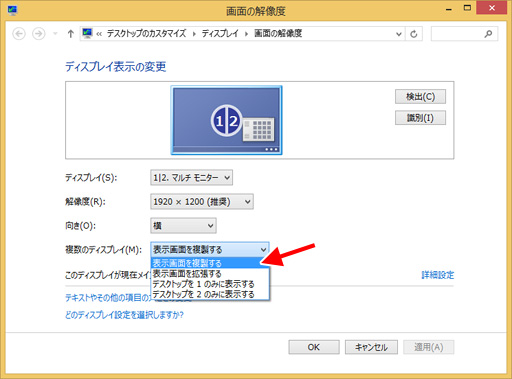This screenshot has height=379, width=512.
Task: Click the キャンセル button
Action: (x=371, y=347)
